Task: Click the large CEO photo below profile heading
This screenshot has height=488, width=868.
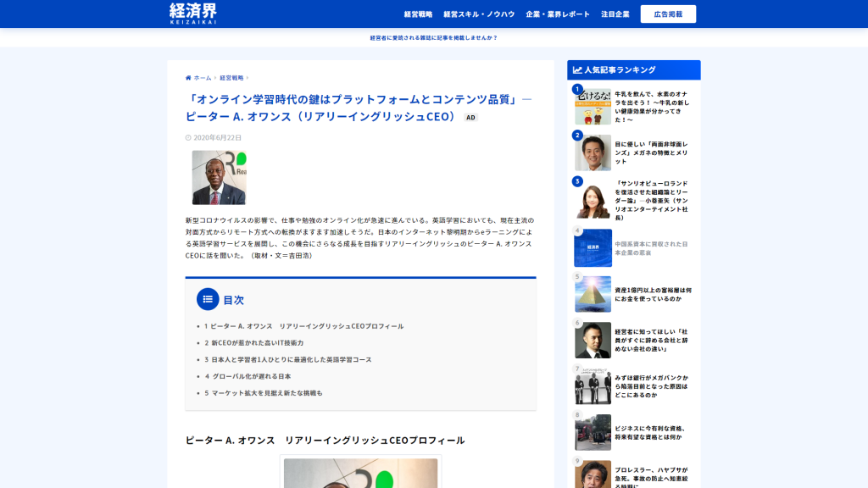Action: click(x=360, y=473)
